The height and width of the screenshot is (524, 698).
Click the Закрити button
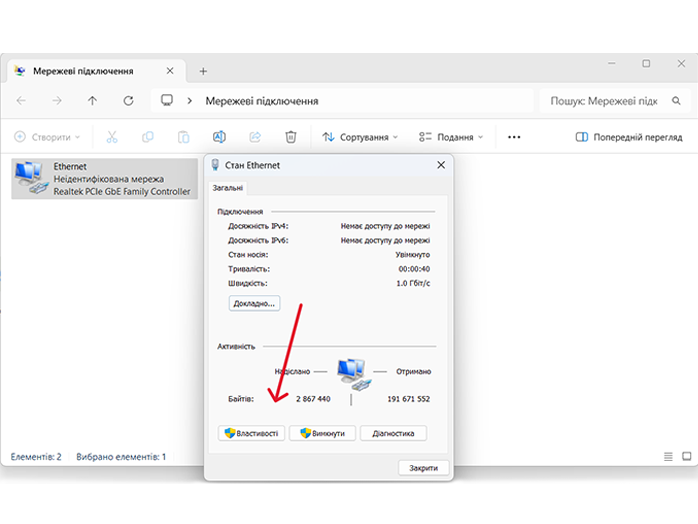pos(423,468)
